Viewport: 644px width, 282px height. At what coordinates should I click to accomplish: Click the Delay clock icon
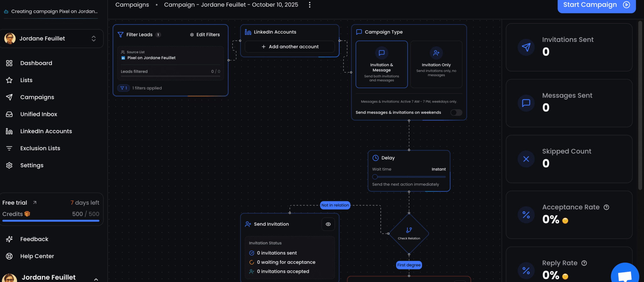(375, 158)
